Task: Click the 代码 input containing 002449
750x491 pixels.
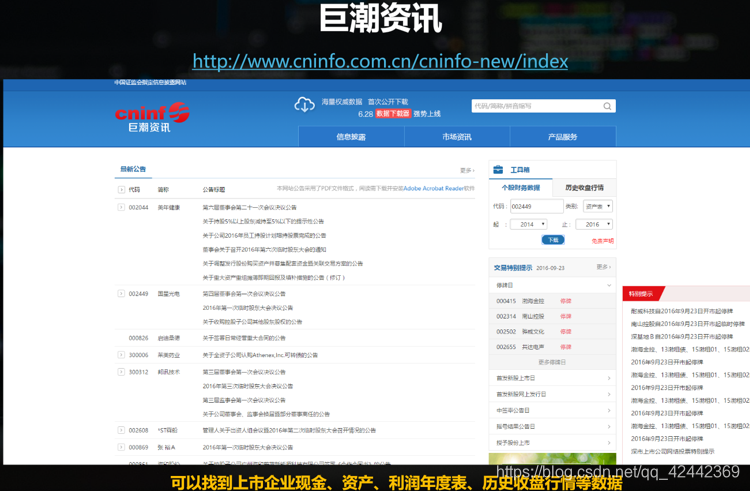Action: tap(537, 207)
